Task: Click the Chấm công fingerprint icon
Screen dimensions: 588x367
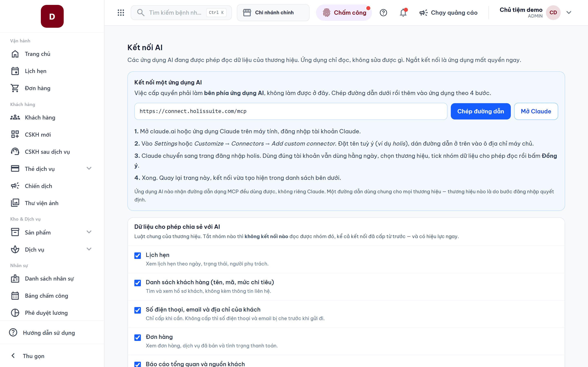Action: click(326, 13)
